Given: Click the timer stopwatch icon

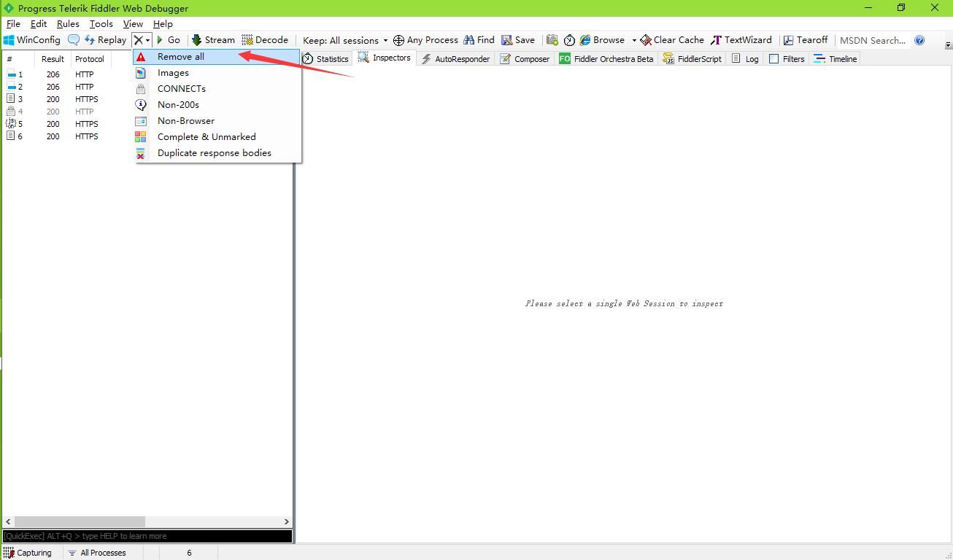Looking at the screenshot, I should (569, 40).
